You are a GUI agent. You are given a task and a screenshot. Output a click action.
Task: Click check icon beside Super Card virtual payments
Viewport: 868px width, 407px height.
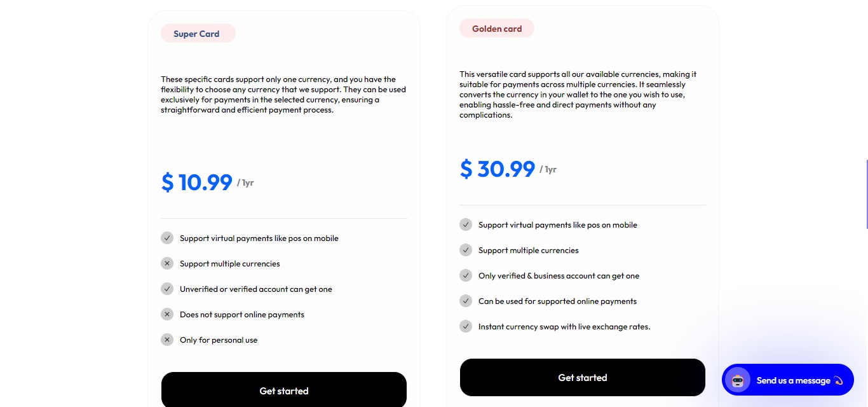pyautogui.click(x=167, y=238)
